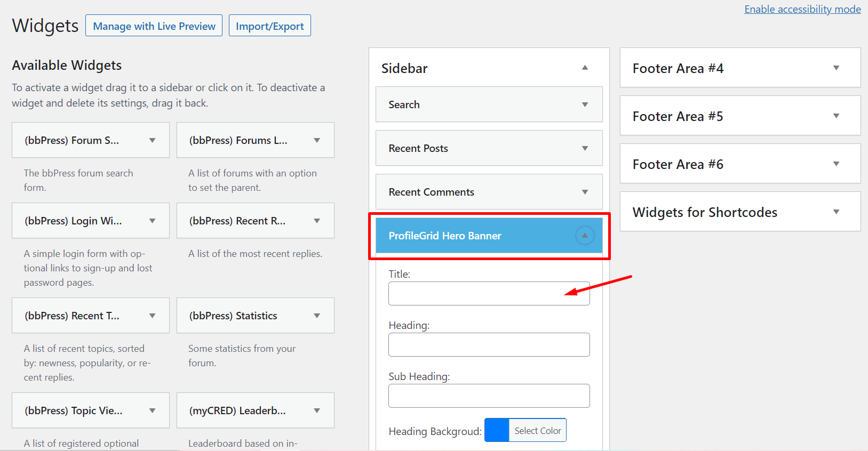Expand Footer Area #4 panel
The height and width of the screenshot is (451, 868).
click(836, 68)
